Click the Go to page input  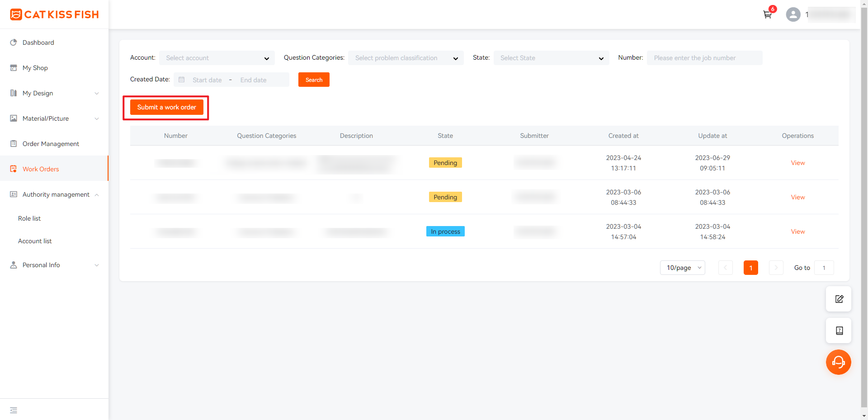(824, 268)
